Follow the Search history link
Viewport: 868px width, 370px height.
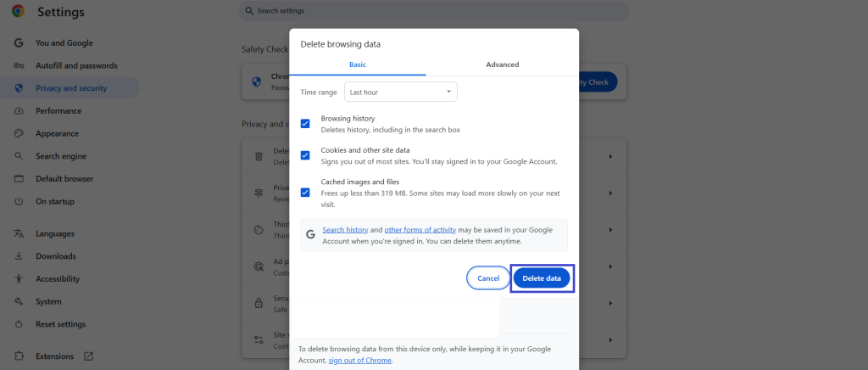(x=346, y=230)
